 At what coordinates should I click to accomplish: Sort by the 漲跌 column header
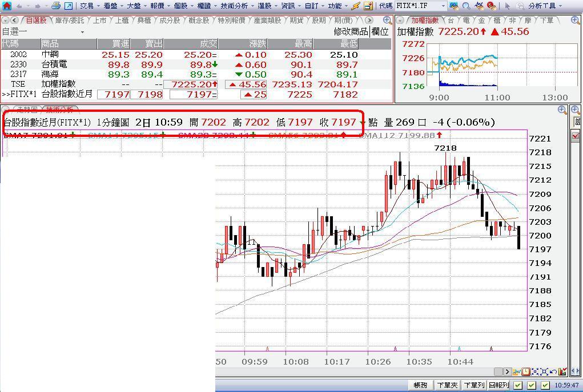pyautogui.click(x=243, y=44)
